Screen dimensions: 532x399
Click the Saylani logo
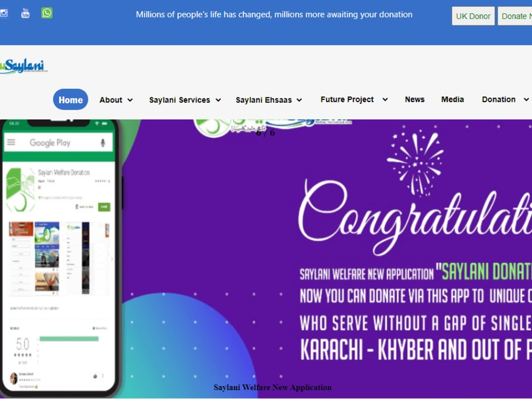pyautogui.click(x=24, y=66)
